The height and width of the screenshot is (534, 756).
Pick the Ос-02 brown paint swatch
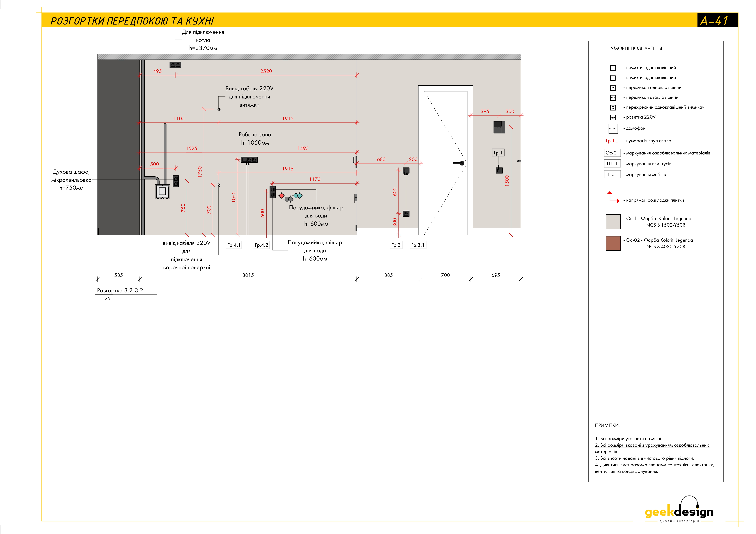(613, 243)
